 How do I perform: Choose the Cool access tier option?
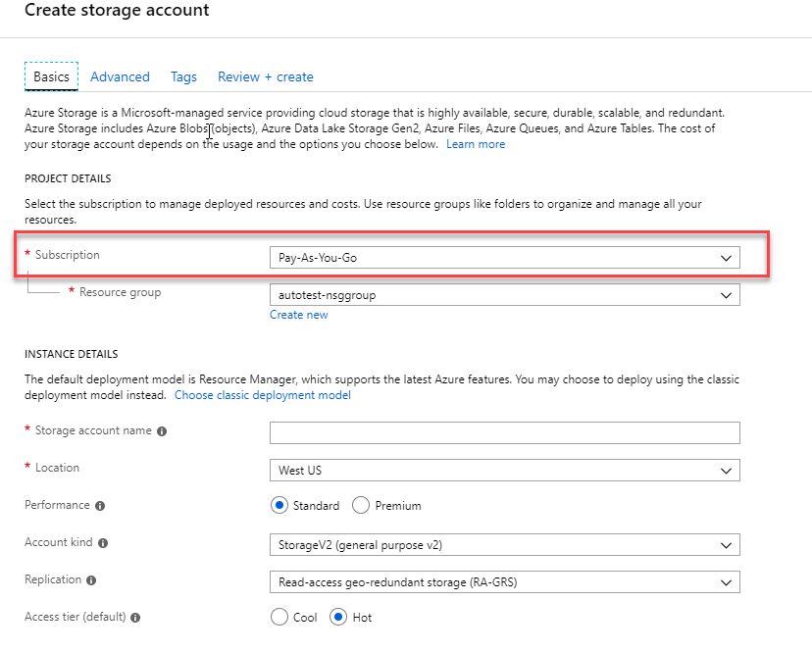[x=279, y=618]
